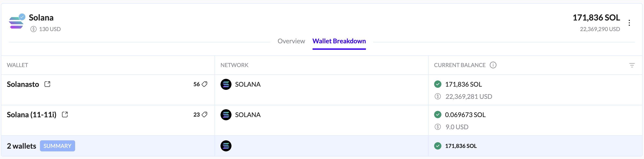This screenshot has height=159, width=644.
Task: Click the tag icon beside 23
Action: click(204, 115)
